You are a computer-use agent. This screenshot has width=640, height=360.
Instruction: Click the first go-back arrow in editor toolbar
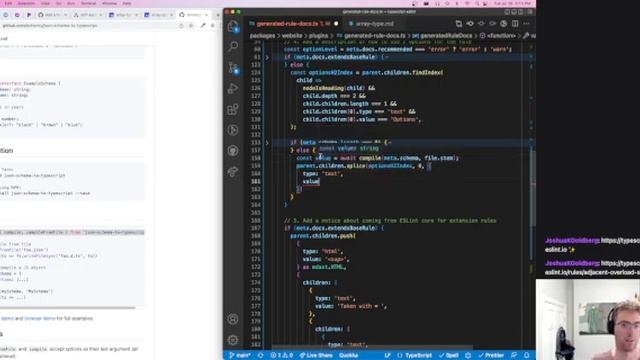tap(470, 24)
